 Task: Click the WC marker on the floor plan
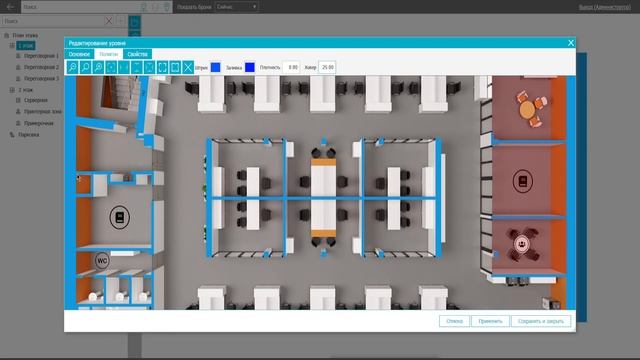(102, 260)
